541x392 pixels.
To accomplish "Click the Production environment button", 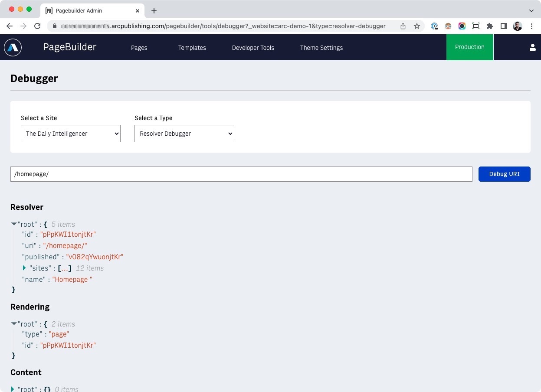I will [x=470, y=47].
